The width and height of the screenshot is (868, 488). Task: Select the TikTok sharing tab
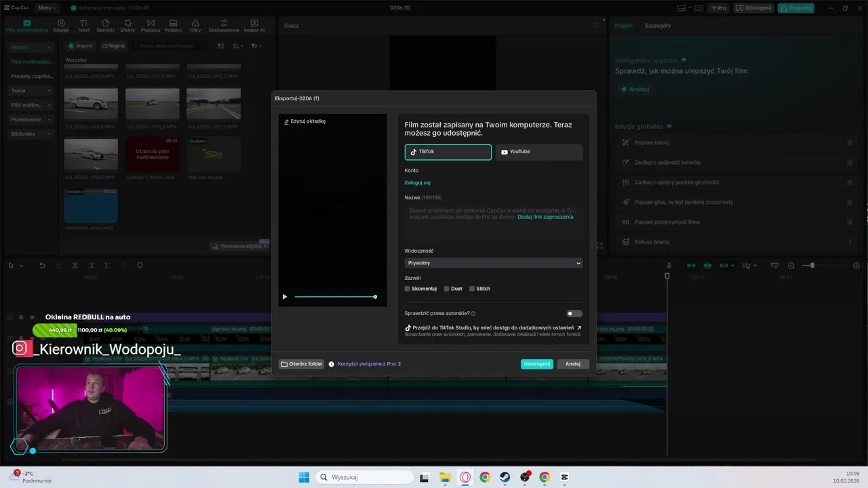pyautogui.click(x=448, y=152)
